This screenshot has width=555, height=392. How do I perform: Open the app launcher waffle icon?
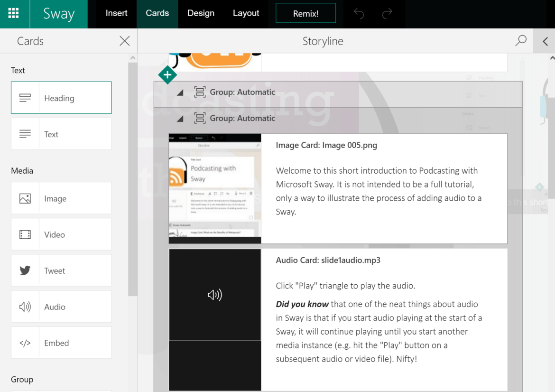tap(14, 14)
